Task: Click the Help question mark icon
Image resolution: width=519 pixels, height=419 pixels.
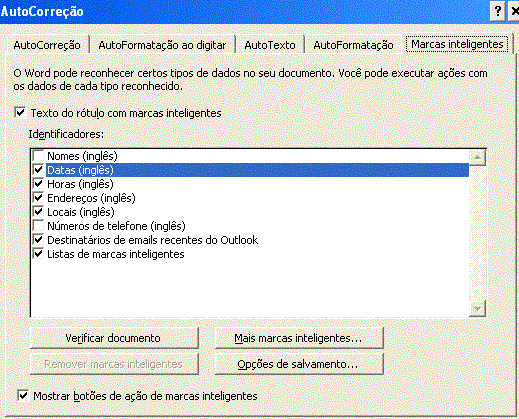Action: 497,12
